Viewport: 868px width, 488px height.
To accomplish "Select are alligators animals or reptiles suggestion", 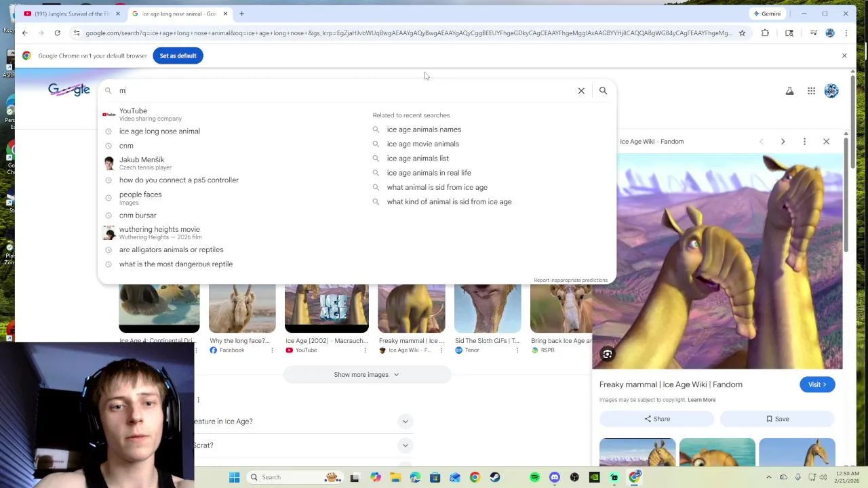I will coord(231,249).
